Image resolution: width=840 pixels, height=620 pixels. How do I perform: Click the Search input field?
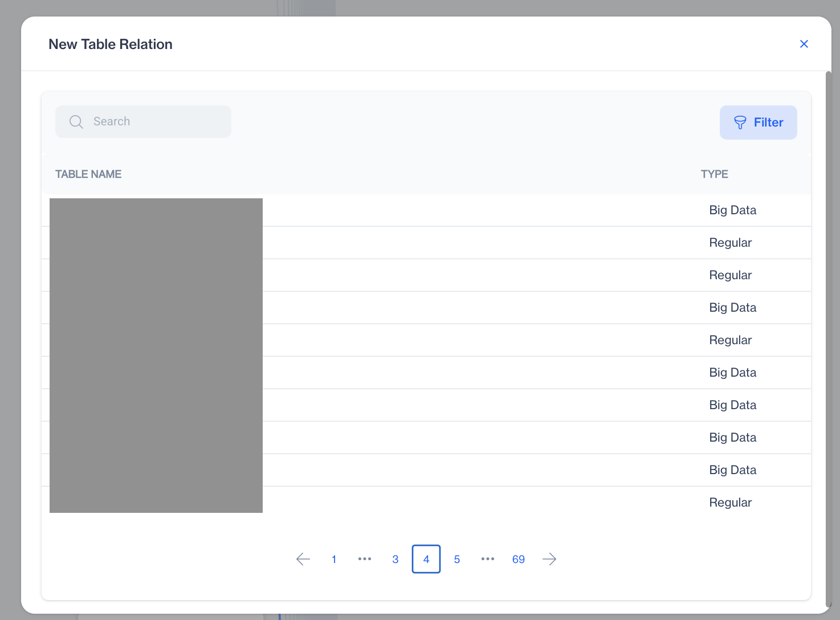(x=143, y=121)
